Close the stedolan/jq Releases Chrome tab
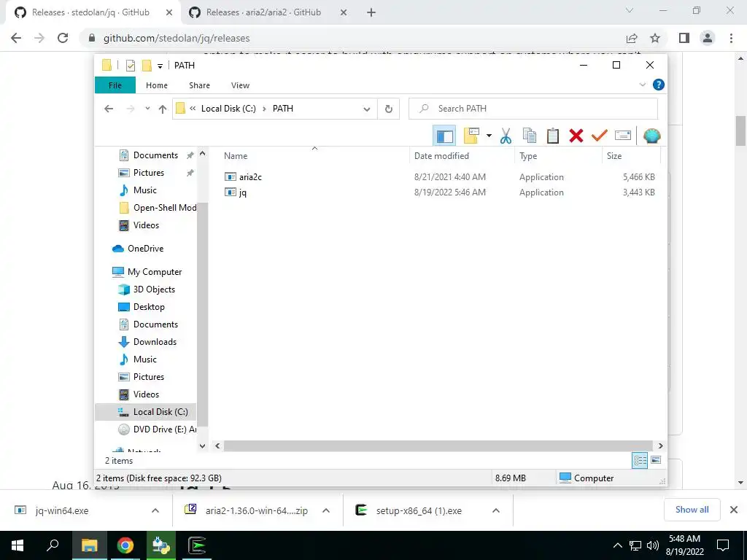This screenshot has width=747, height=560. click(x=169, y=12)
